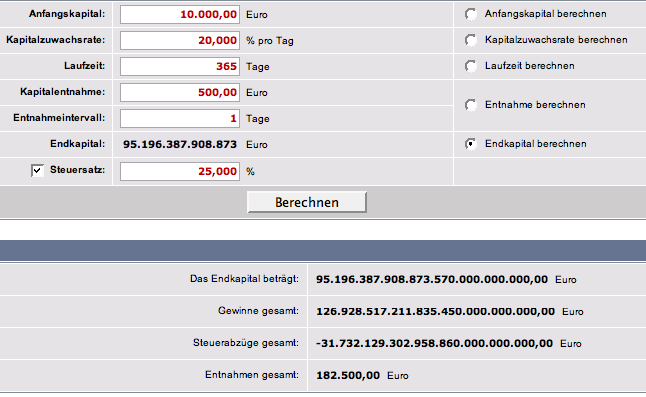Click the 'Kapitalentnahme:' label

tap(63, 92)
